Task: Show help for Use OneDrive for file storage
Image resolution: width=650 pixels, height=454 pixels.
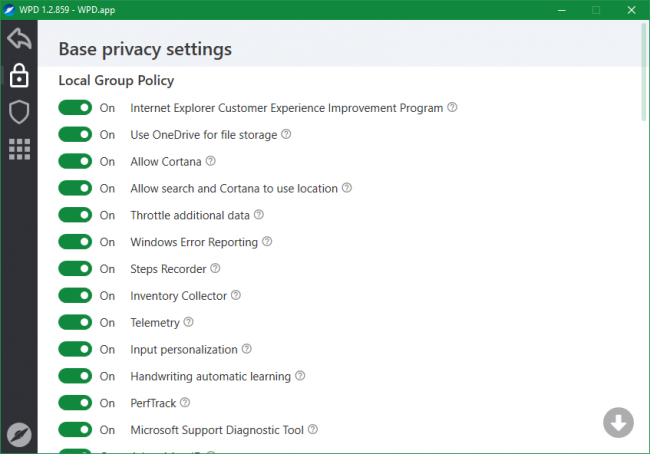Action: [x=286, y=134]
